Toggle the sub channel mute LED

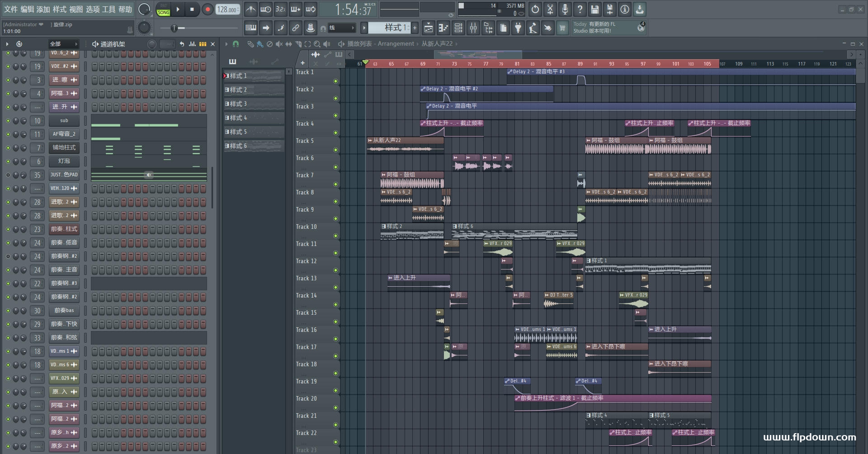point(8,121)
